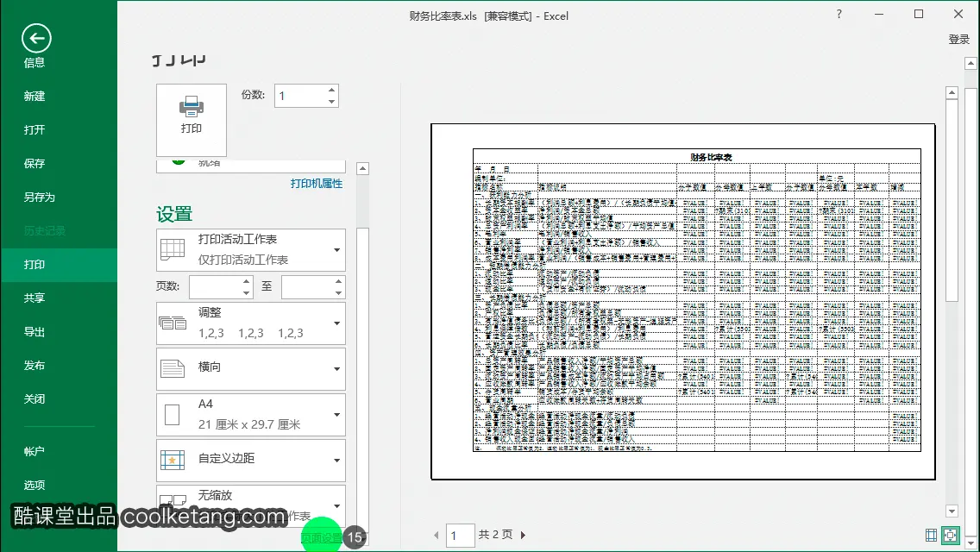Click the Sign in (登录) link
The height and width of the screenshot is (552, 980).
point(958,40)
